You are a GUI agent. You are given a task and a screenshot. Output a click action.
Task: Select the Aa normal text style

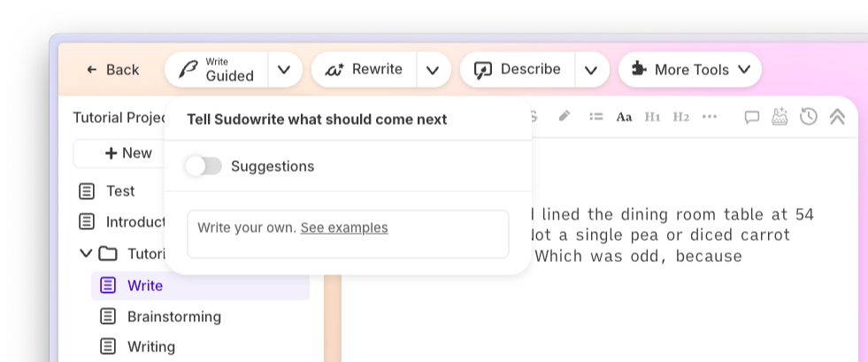[x=625, y=117]
